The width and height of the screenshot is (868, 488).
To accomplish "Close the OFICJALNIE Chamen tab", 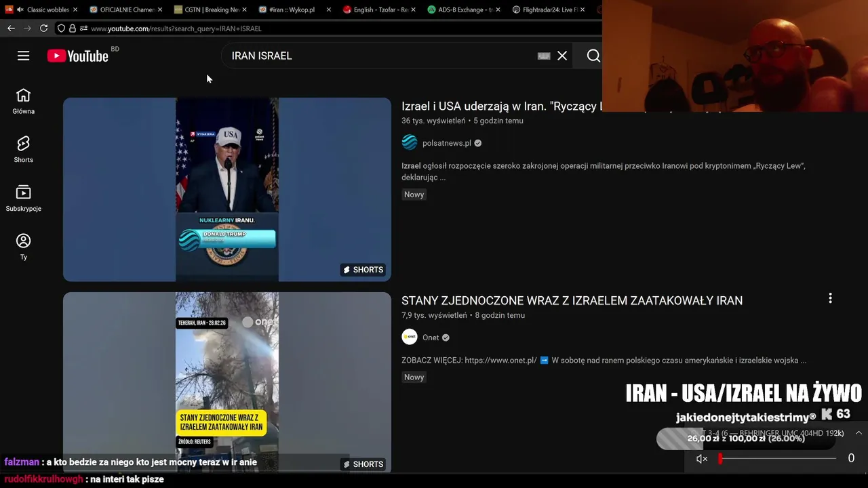I will click(159, 9).
